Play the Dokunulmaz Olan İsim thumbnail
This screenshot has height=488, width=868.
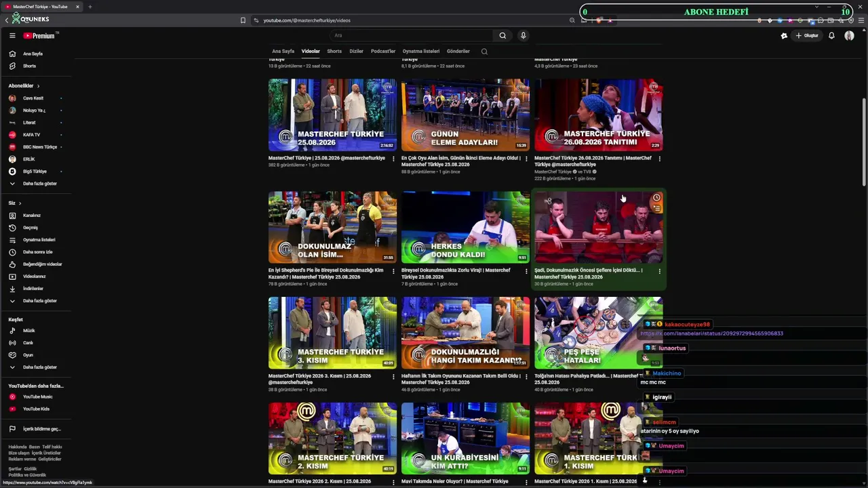332,228
